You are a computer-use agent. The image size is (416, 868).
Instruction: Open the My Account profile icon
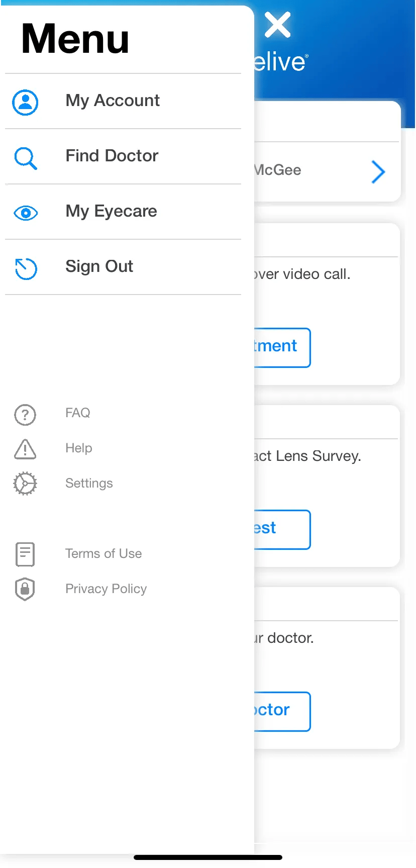point(25,102)
